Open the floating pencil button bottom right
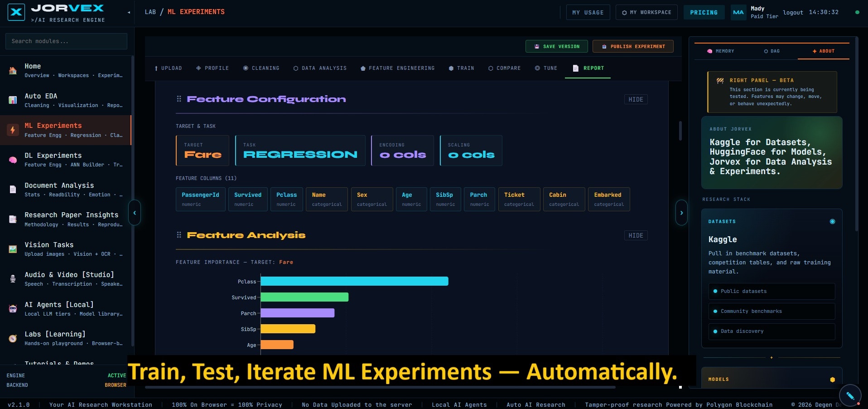Viewport: 868px width, 409px height. pyautogui.click(x=850, y=395)
